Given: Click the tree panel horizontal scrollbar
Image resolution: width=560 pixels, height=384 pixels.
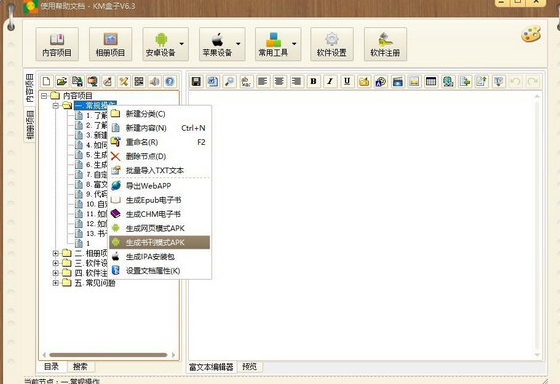Looking at the screenshot, I should pos(108,355).
